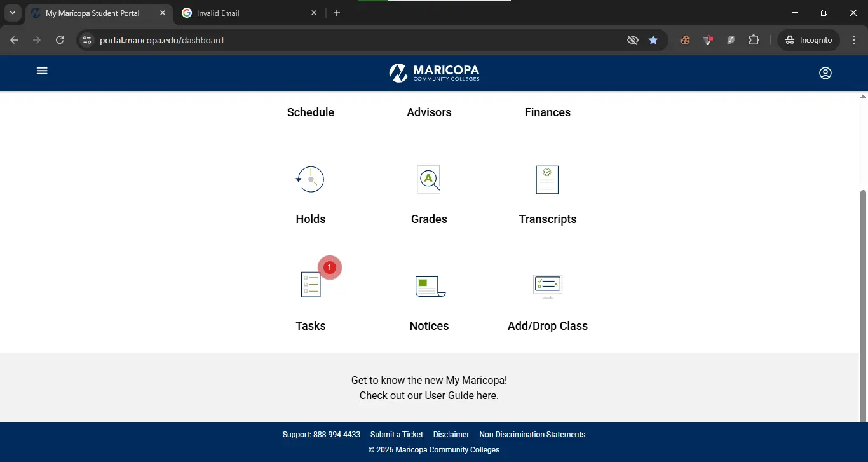This screenshot has height=462, width=868.
Task: Open the Submit a Ticket link
Action: 397,435
